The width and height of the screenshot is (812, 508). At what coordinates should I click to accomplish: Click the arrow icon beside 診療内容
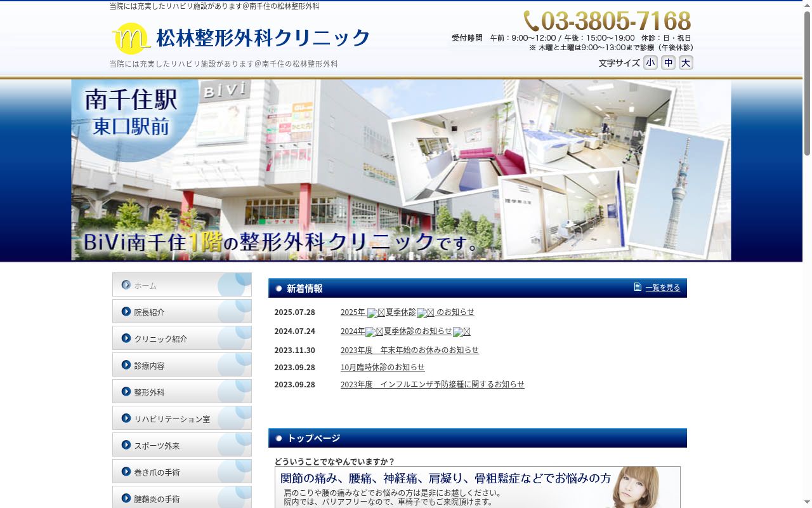coord(126,364)
